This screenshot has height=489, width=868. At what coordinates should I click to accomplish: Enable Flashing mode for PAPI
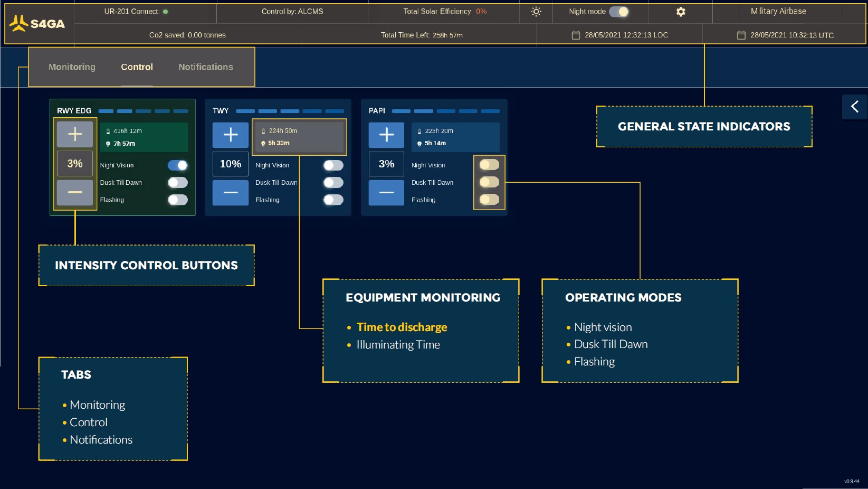tap(489, 200)
